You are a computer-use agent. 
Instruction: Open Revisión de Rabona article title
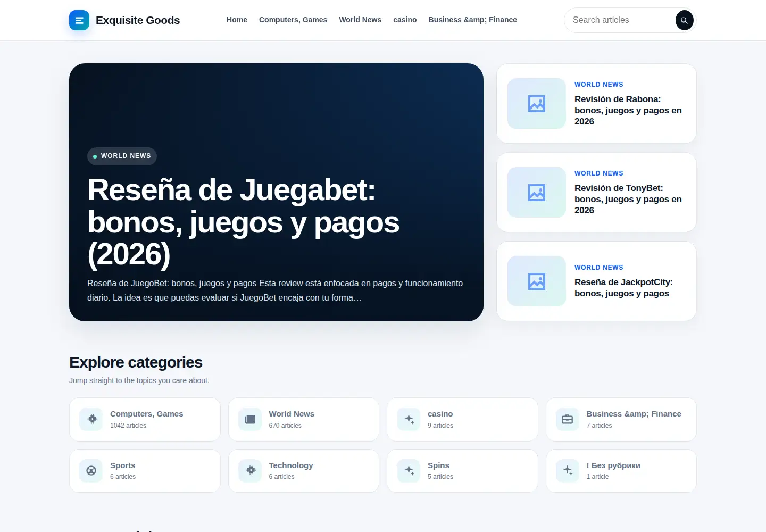click(x=628, y=110)
